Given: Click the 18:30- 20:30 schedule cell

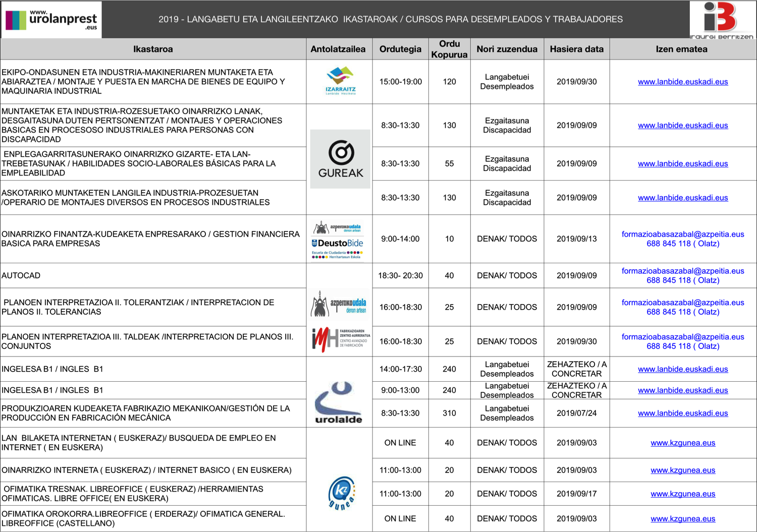Looking at the screenshot, I should (400, 275).
